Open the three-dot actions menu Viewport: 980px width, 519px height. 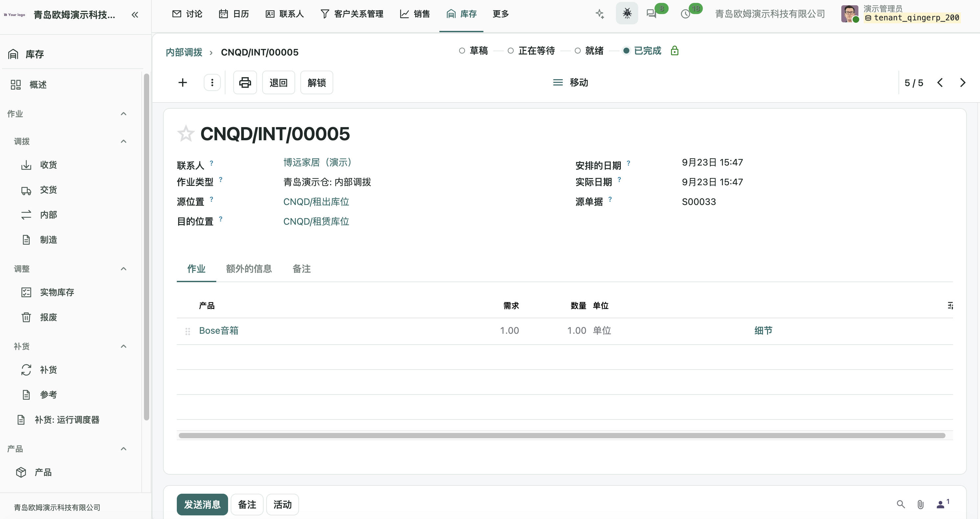(212, 82)
